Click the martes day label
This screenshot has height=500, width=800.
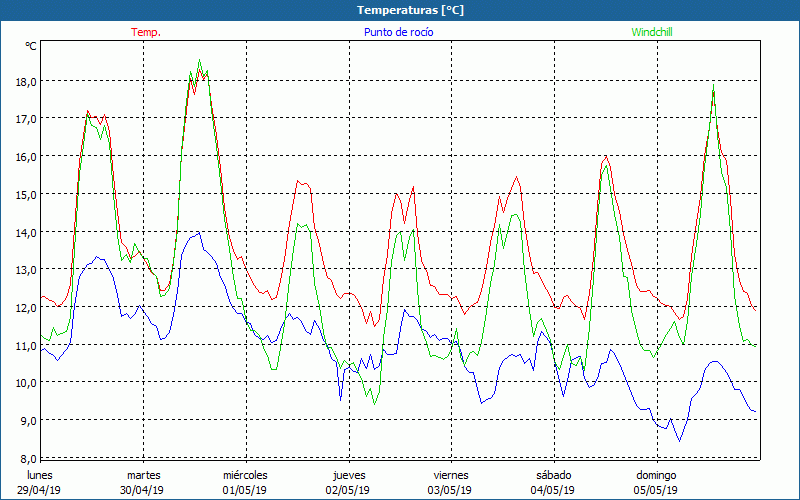(x=144, y=475)
